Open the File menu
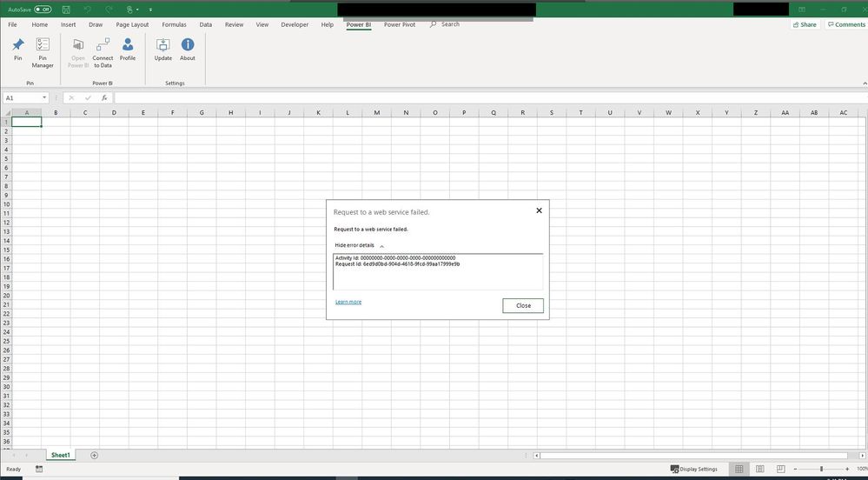This screenshot has height=480, width=868. coord(12,24)
